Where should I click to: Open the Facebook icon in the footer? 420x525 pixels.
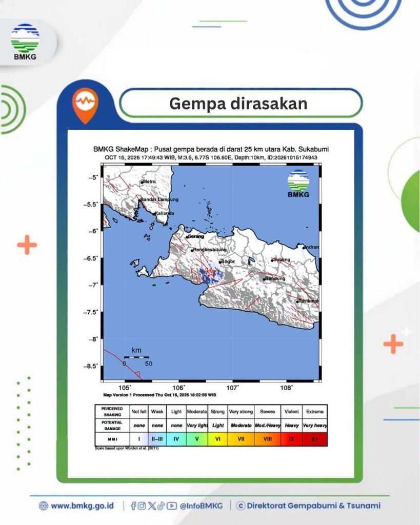click(x=133, y=506)
